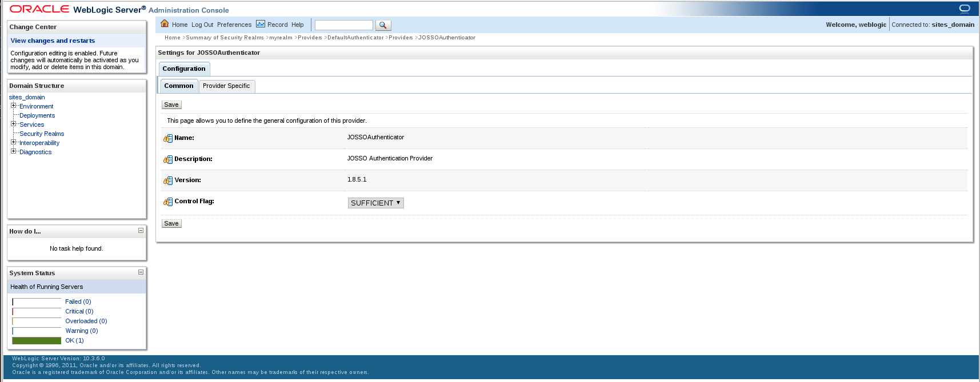This screenshot has height=382, width=980.
Task: Click the Record link in the toolbar
Action: 277,25
